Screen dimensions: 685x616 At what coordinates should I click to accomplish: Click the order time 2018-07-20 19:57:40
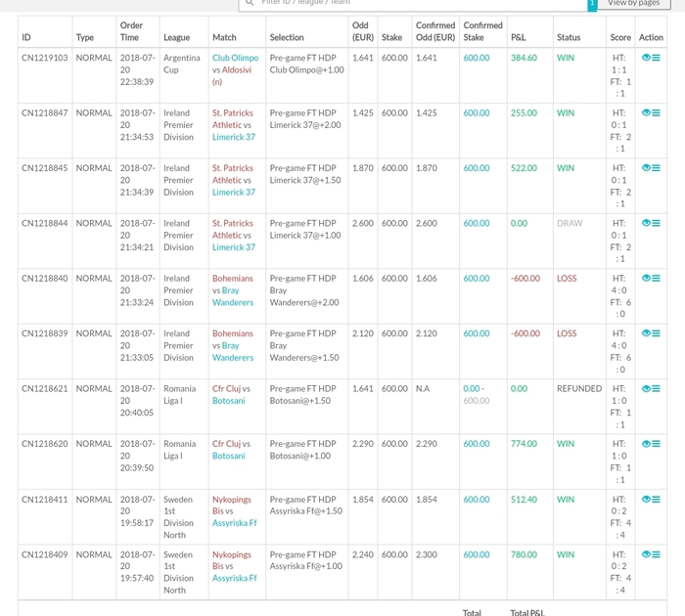point(137,566)
